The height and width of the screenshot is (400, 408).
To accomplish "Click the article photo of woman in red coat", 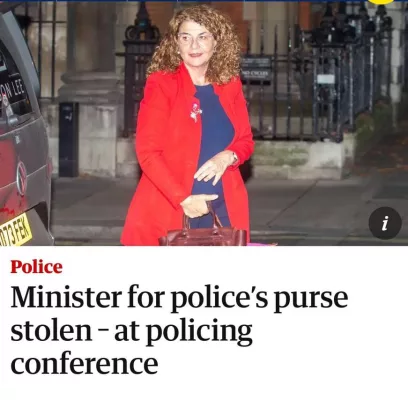I will click(x=204, y=124).
